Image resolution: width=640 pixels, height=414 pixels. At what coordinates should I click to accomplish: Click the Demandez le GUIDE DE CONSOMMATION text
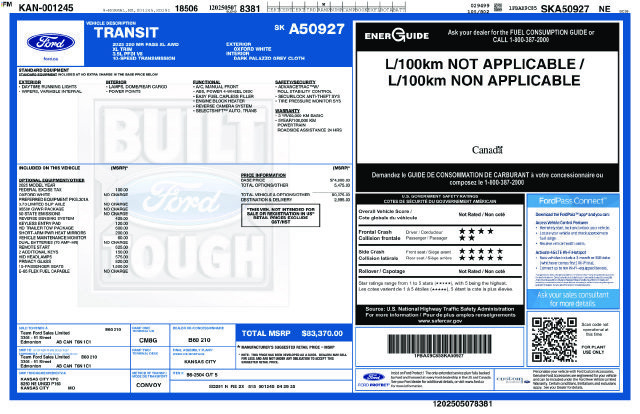coord(487,178)
